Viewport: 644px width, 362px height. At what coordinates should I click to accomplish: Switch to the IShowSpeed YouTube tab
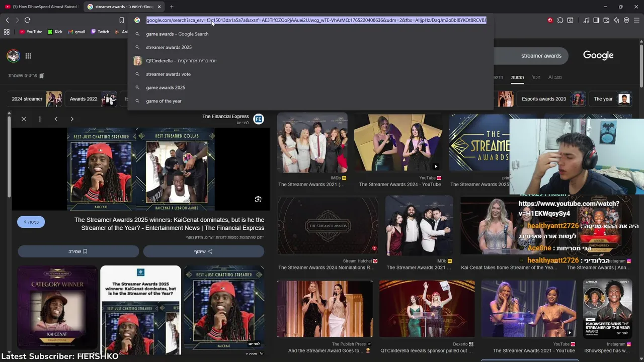[41, 7]
